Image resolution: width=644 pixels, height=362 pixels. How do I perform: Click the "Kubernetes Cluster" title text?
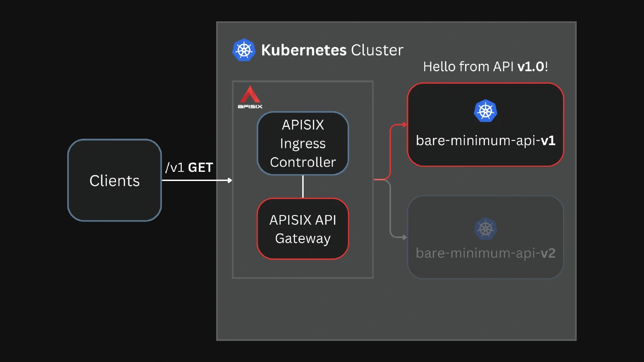pyautogui.click(x=332, y=50)
